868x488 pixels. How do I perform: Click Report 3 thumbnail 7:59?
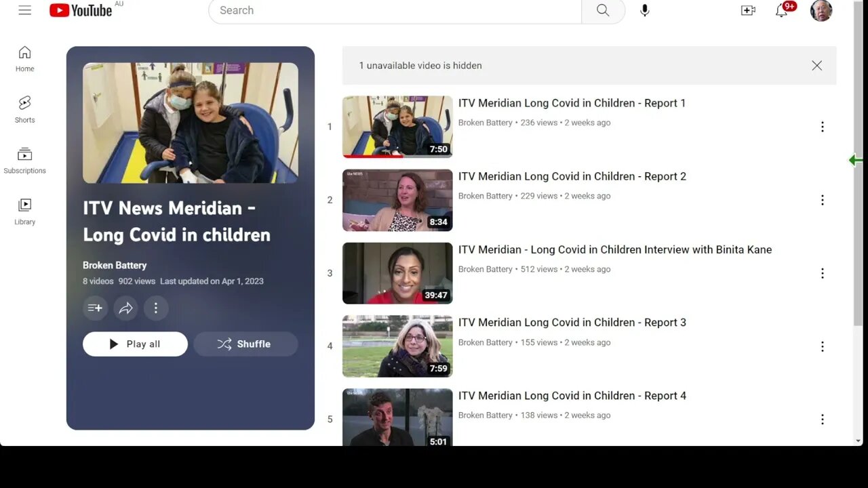397,346
